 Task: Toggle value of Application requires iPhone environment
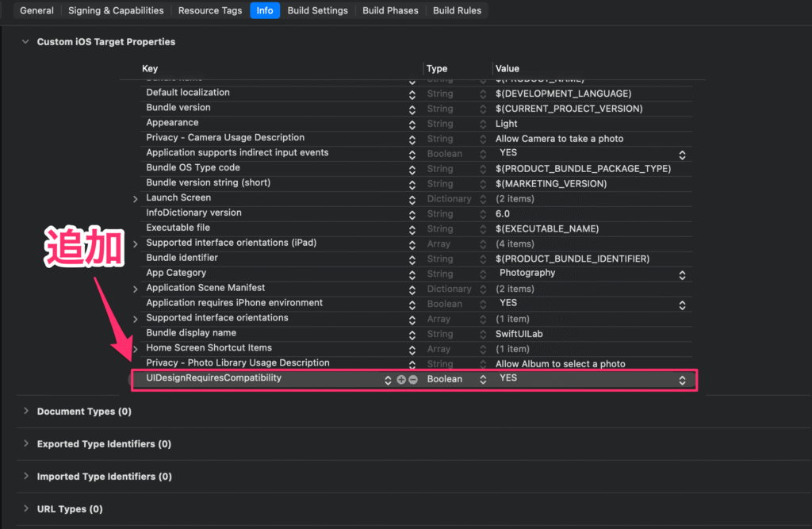pyautogui.click(x=682, y=305)
